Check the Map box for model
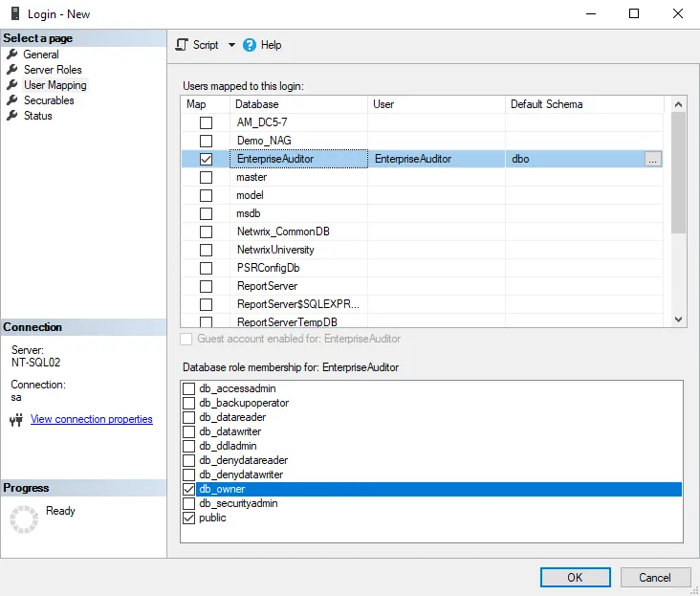700x596 pixels. click(206, 195)
